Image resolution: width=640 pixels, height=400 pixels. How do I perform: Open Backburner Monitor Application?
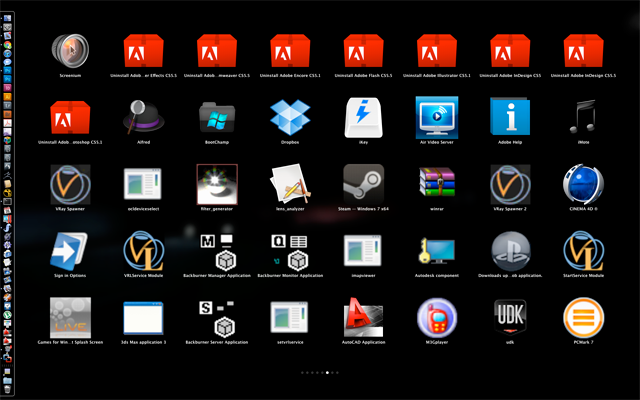[x=290, y=252]
